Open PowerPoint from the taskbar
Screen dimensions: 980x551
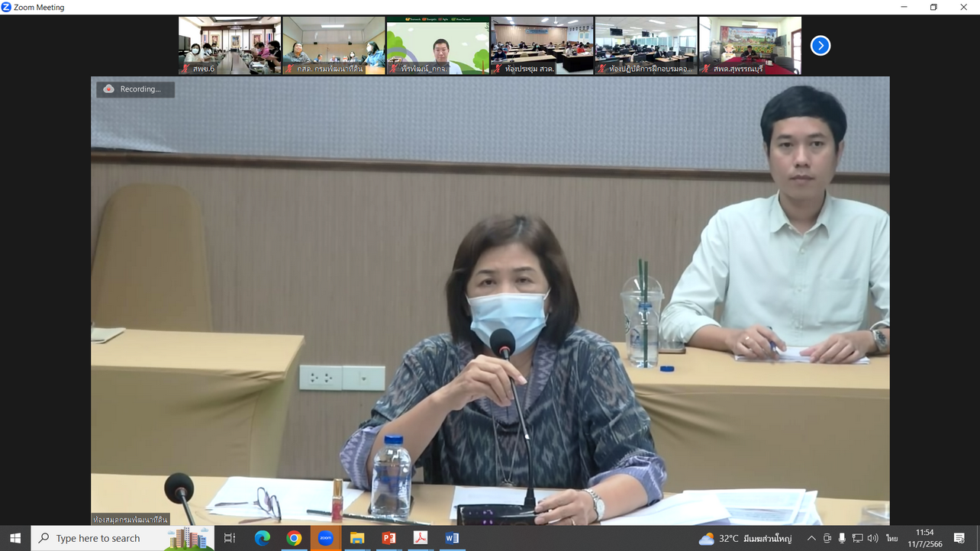[x=388, y=538]
